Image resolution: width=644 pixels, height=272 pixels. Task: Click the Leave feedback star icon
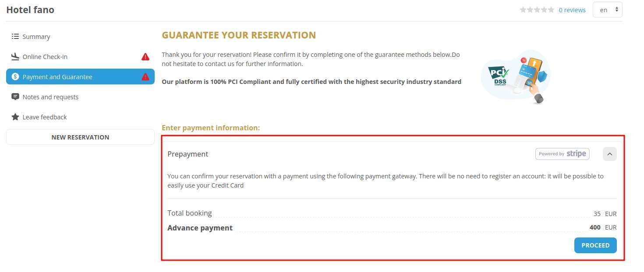(x=15, y=117)
